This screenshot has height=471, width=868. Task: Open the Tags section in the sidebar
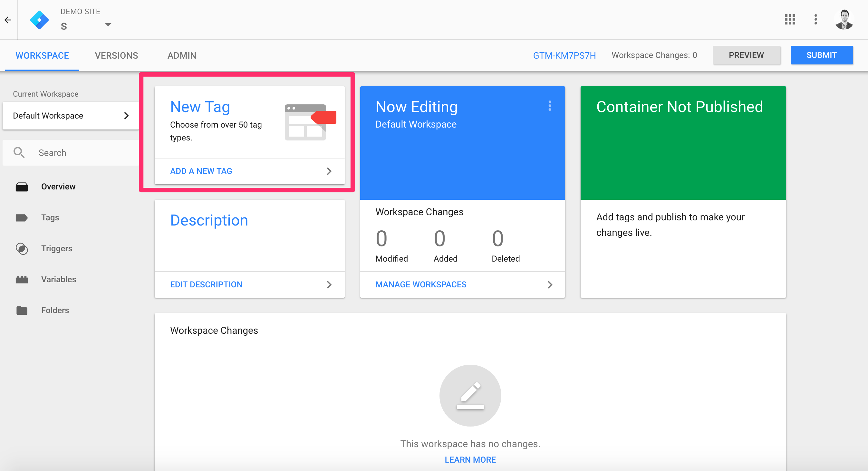(x=50, y=217)
